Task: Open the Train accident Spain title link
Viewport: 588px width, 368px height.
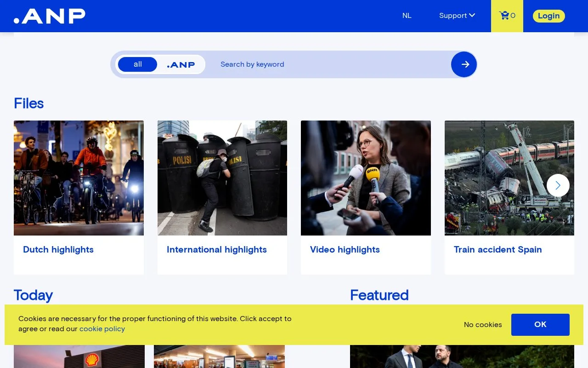Action: tap(498, 250)
